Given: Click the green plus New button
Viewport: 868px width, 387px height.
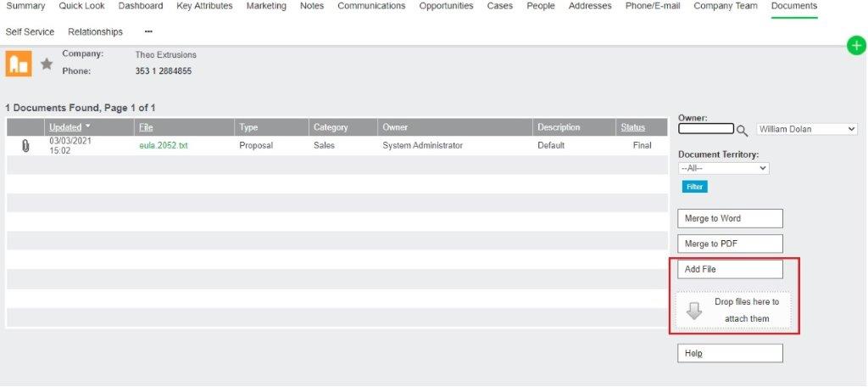Looking at the screenshot, I should point(856,46).
